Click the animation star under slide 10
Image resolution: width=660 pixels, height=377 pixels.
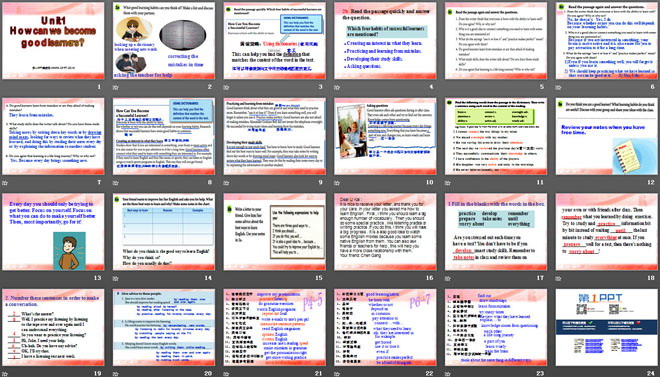coord(337,183)
